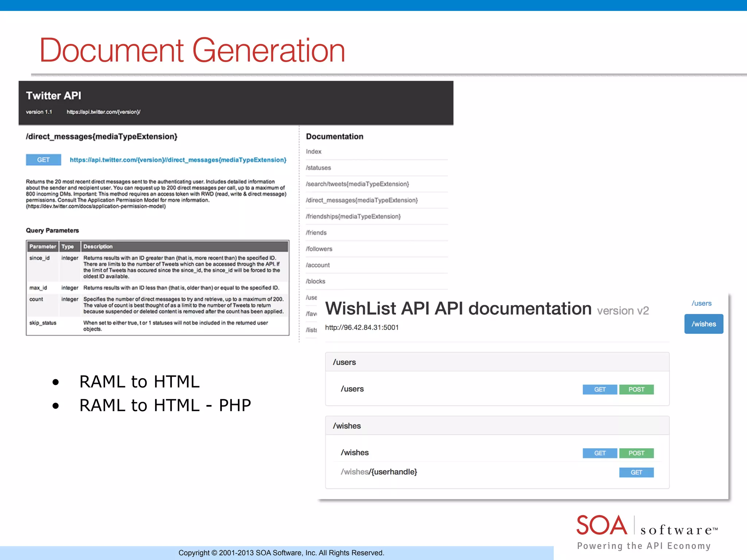This screenshot has height=560, width=747.
Task: Select the /wishes/{userhandle} resource path
Action: [379, 472]
